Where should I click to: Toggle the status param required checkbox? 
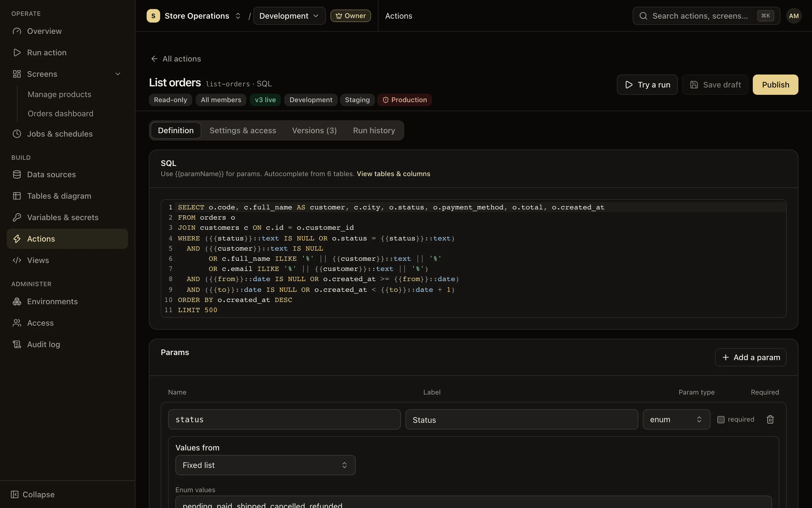721,420
